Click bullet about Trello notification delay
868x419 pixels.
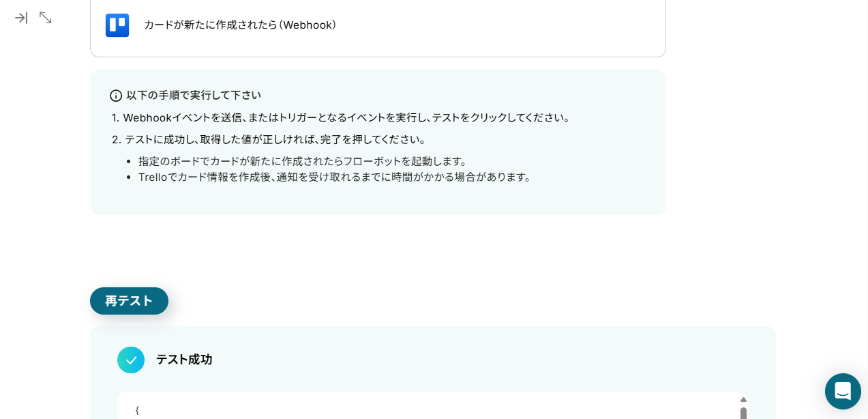(x=335, y=177)
